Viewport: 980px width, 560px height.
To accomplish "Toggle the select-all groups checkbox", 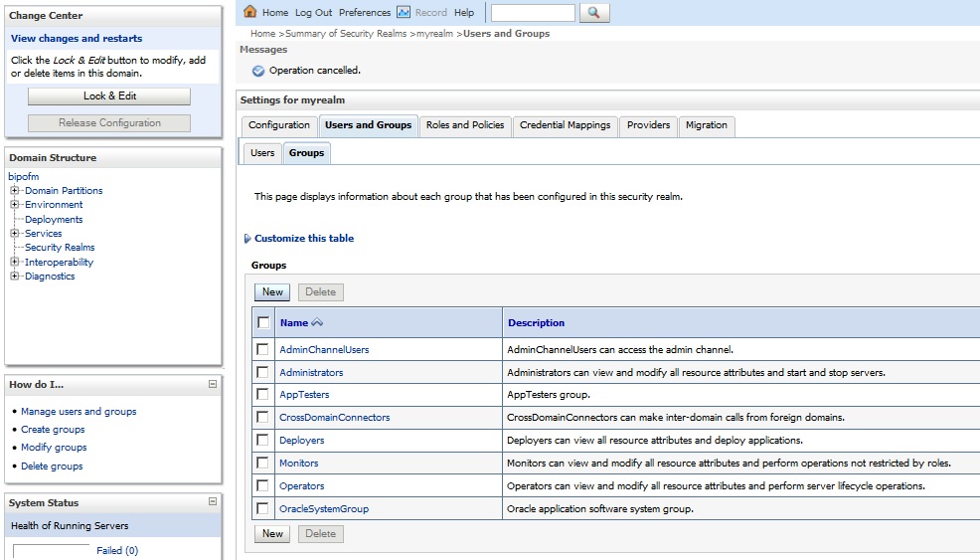I will click(x=263, y=323).
